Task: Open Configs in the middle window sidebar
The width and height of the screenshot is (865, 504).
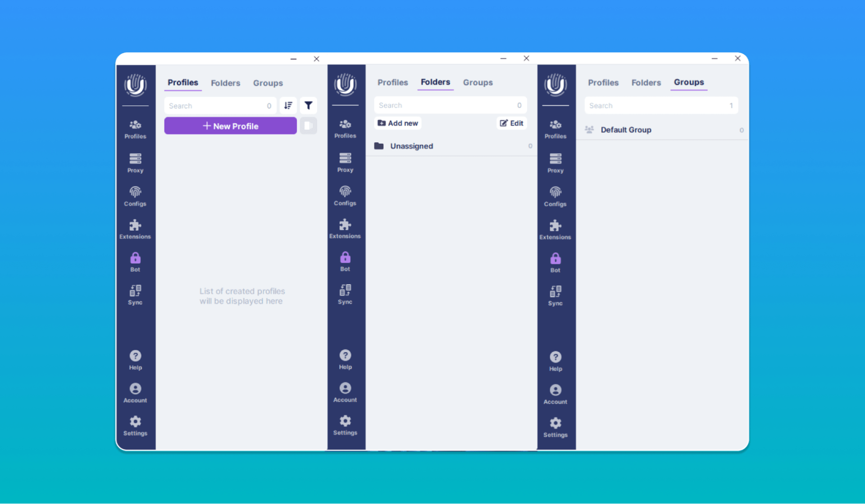Action: pos(345,196)
